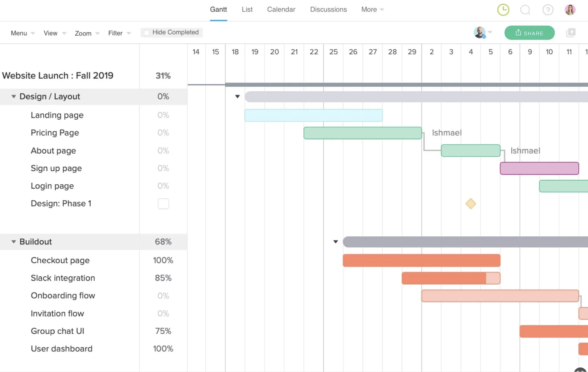Switch to the Discussions tab
This screenshot has height=372, width=588.
[x=328, y=9]
